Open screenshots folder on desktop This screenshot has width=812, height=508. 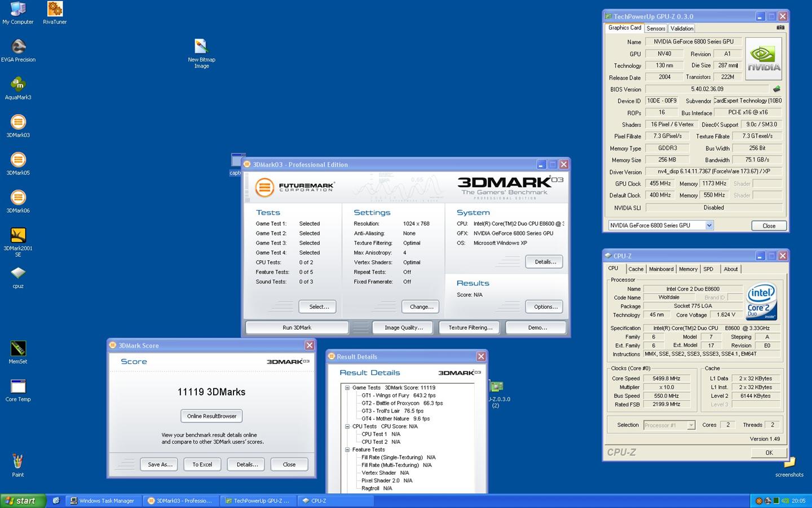click(789, 467)
